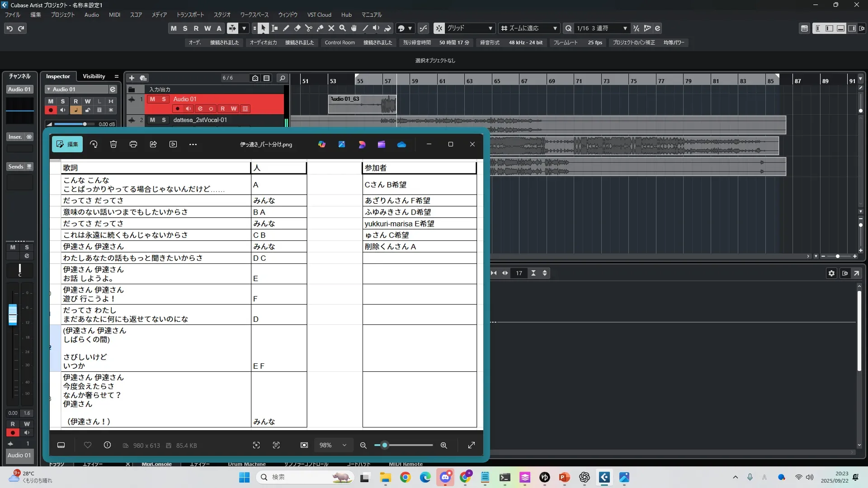The width and height of the screenshot is (868, 488).
Task: Choose the Zoom magnifier tool
Action: tap(343, 28)
